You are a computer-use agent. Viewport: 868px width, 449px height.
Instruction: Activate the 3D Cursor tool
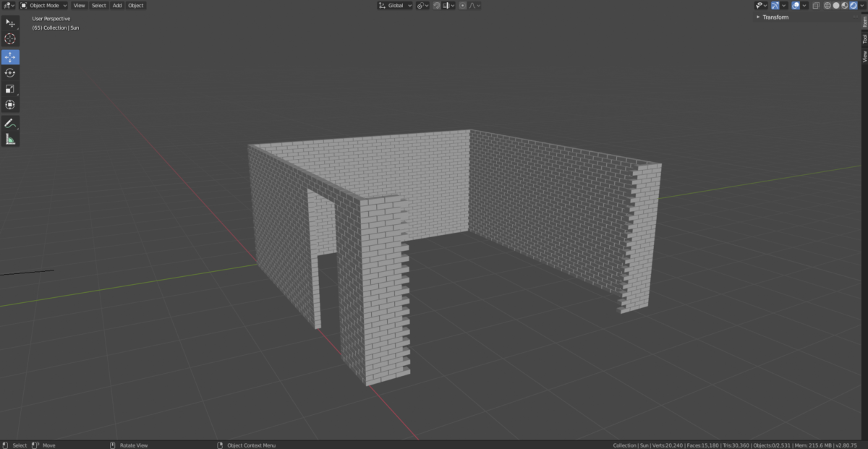point(10,39)
